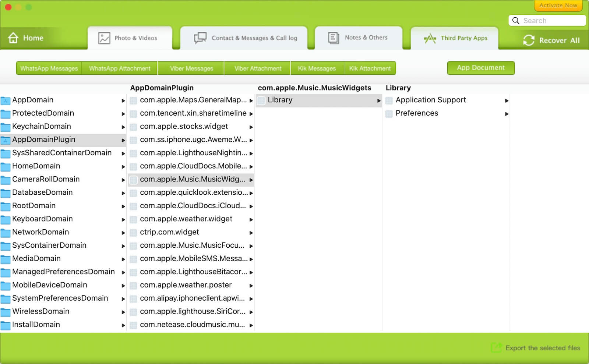Screen dimensions: 589x364
Task: Click the Notes & Others document icon
Action: 334,38
